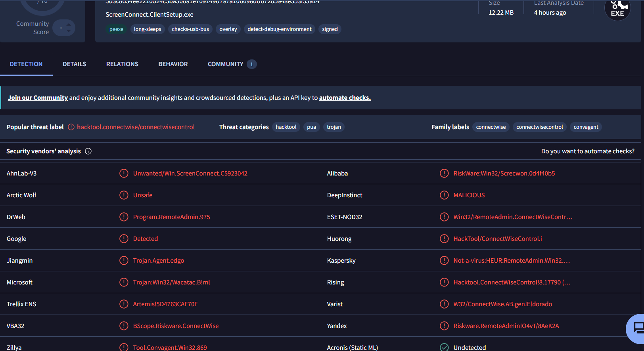This screenshot has width=644, height=351.
Task: Click the 'hacktool' threat category chip
Action: pyautogui.click(x=286, y=127)
